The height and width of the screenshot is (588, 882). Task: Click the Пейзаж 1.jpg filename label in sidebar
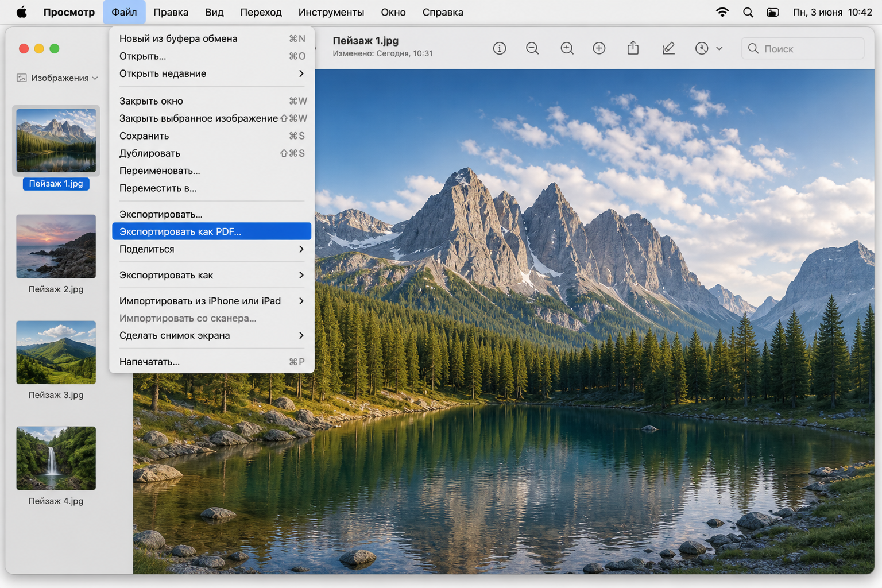(x=56, y=184)
